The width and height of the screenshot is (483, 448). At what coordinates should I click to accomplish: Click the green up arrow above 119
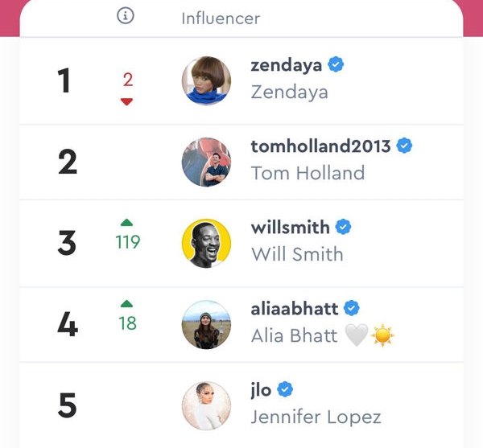tap(126, 223)
